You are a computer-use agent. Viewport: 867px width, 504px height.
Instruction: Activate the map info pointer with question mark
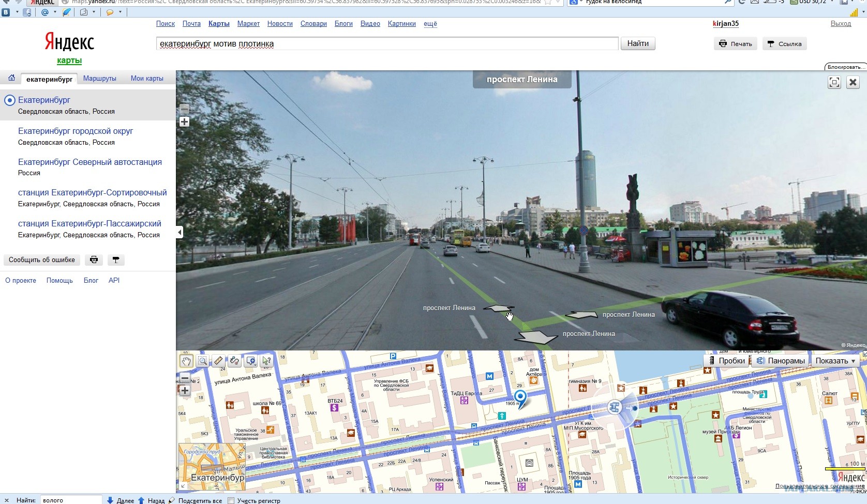pyautogui.click(x=267, y=361)
